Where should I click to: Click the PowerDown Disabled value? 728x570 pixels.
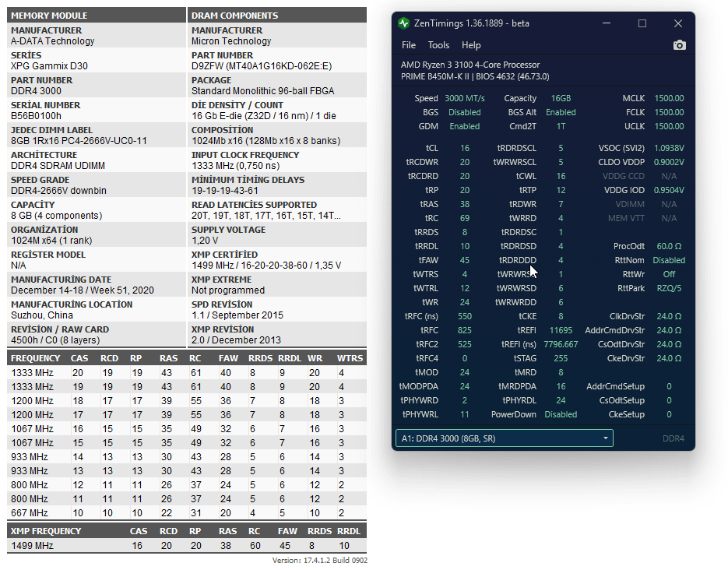click(x=561, y=414)
